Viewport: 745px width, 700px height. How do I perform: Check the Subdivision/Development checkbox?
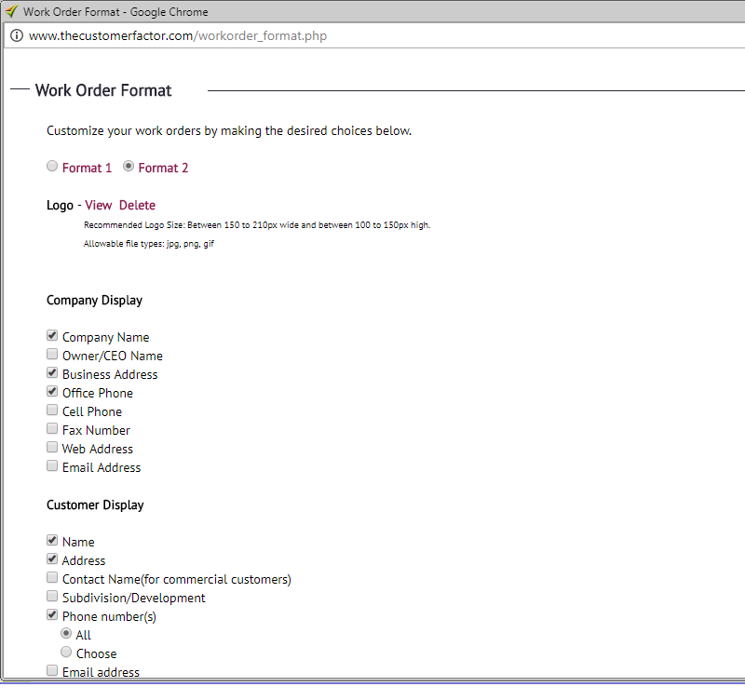(x=52, y=596)
